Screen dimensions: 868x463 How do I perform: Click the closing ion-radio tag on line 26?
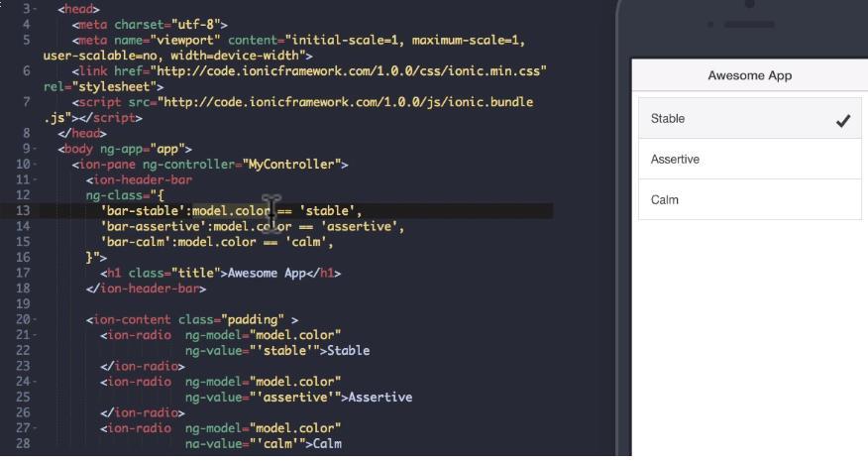143,412
